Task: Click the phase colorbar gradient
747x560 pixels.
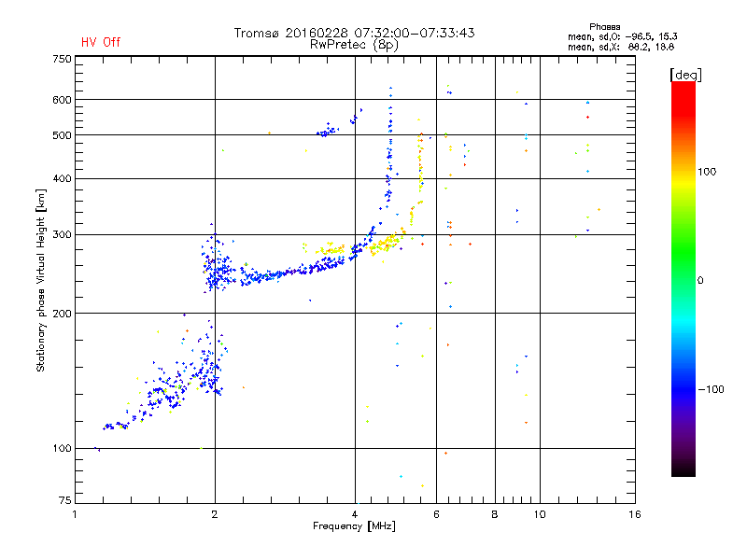Action: (x=684, y=278)
